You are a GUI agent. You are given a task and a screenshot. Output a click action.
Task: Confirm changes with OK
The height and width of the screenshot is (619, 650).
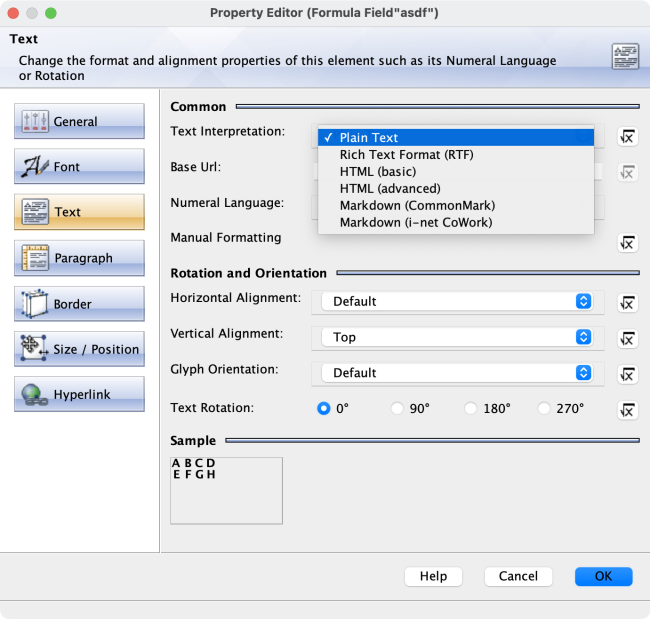click(x=604, y=576)
